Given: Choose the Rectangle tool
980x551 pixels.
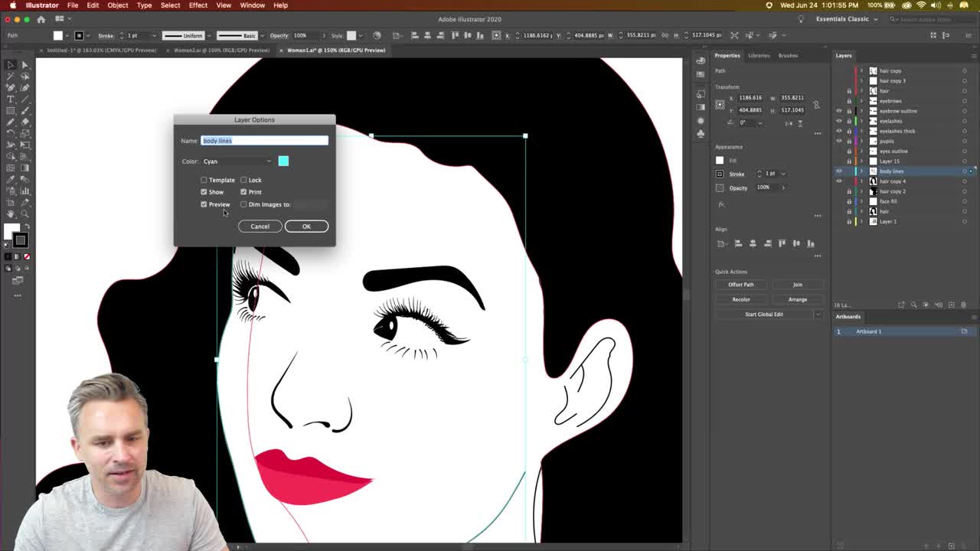Looking at the screenshot, I should tap(10, 111).
